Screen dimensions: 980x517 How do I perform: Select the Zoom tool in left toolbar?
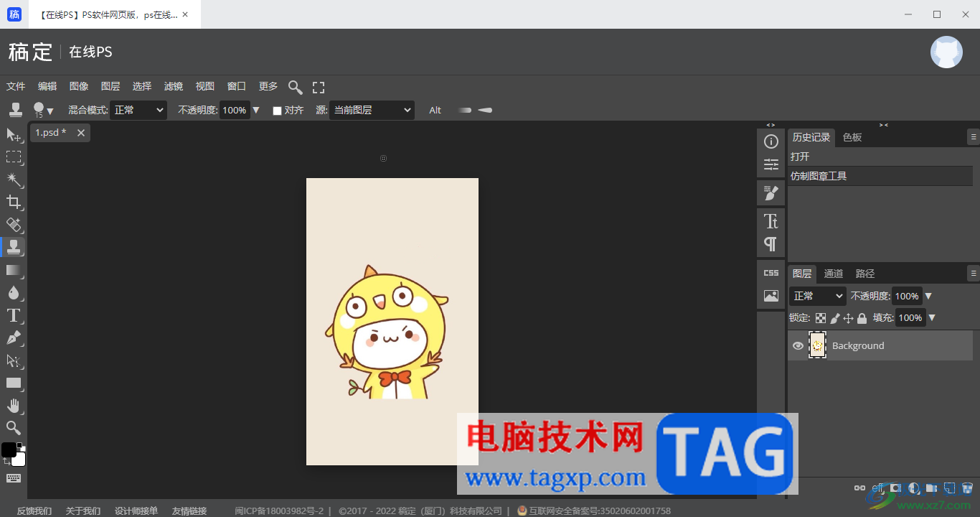point(14,428)
